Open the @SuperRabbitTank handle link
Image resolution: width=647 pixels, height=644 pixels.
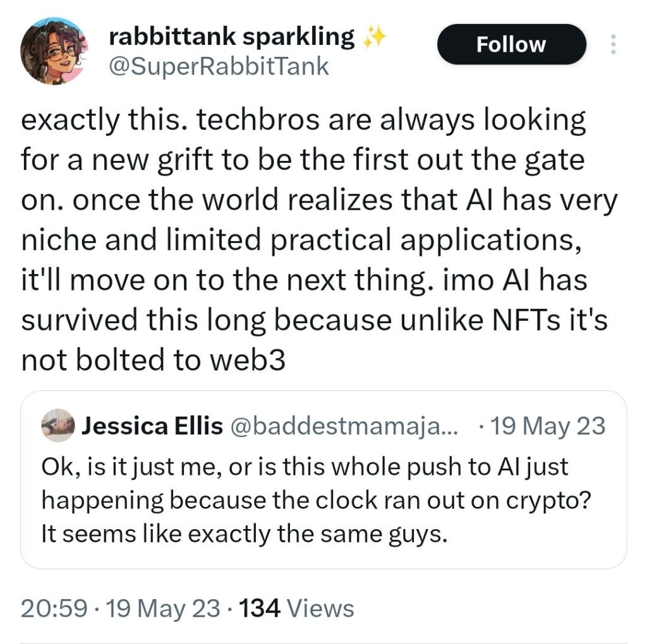point(219,66)
